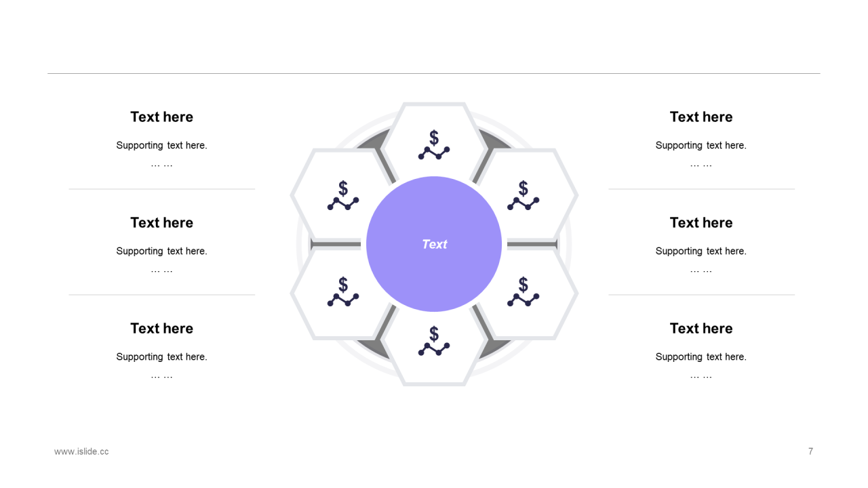Click the purple center circle labeled Text

click(434, 244)
